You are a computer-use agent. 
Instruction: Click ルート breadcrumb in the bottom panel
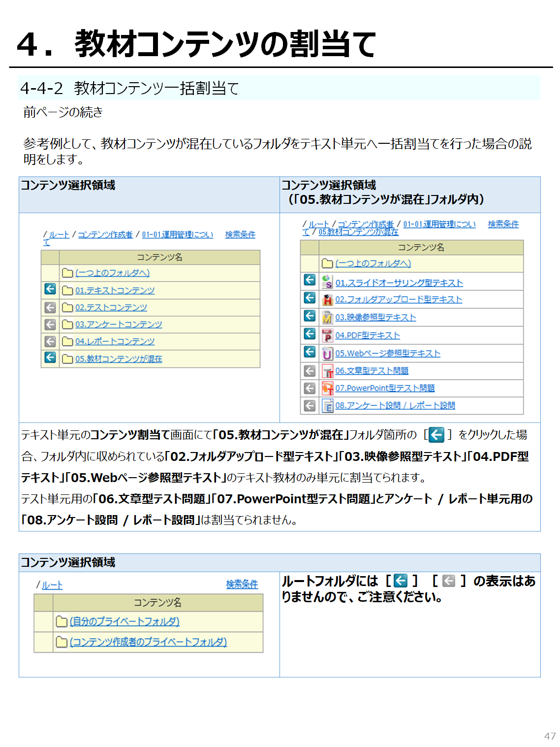52,585
